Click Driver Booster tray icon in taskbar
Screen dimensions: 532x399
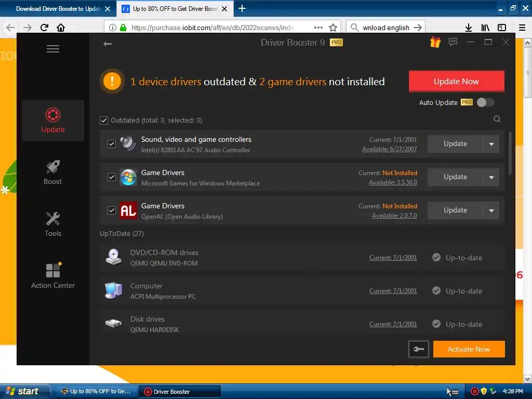474,392
